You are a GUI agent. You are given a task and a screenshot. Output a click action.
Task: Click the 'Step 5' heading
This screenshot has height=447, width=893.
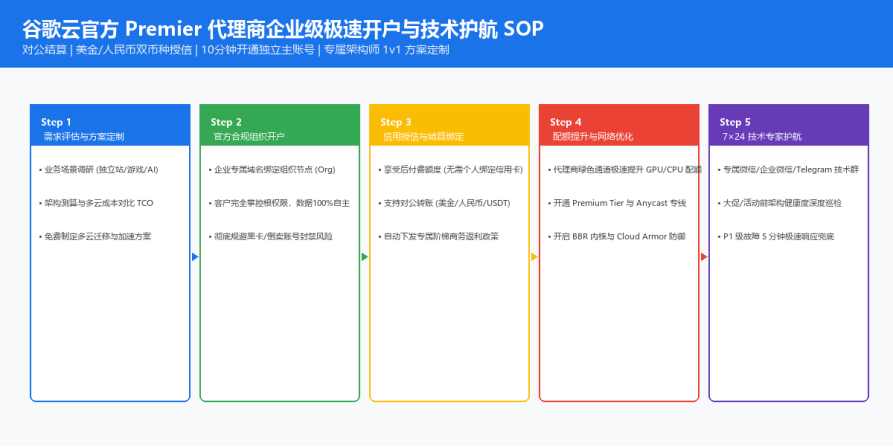pyautogui.click(x=735, y=122)
